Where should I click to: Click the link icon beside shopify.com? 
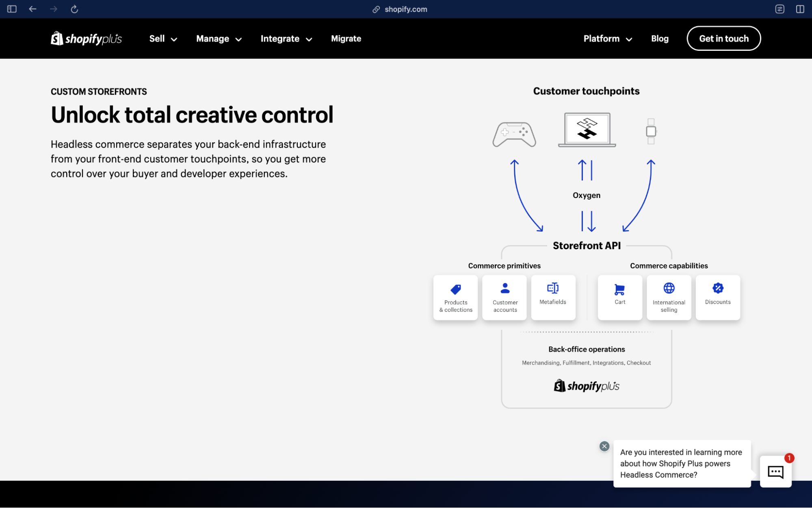(376, 9)
